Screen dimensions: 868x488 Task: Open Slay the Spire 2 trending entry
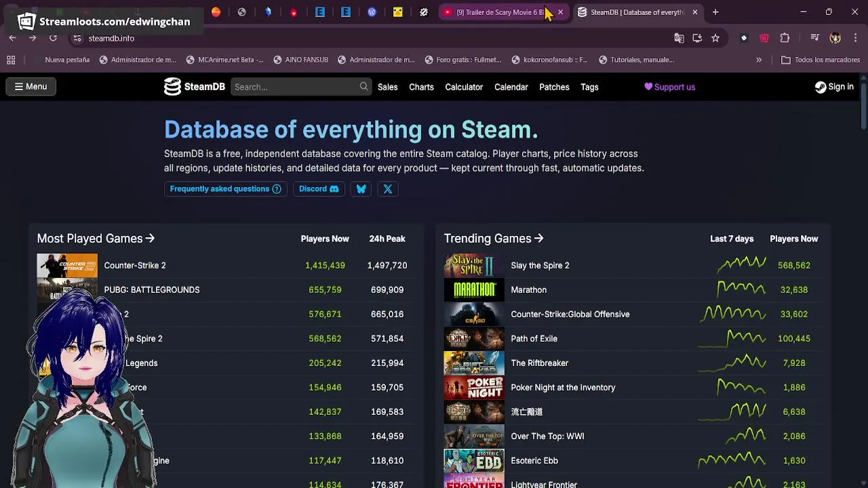tap(540, 266)
